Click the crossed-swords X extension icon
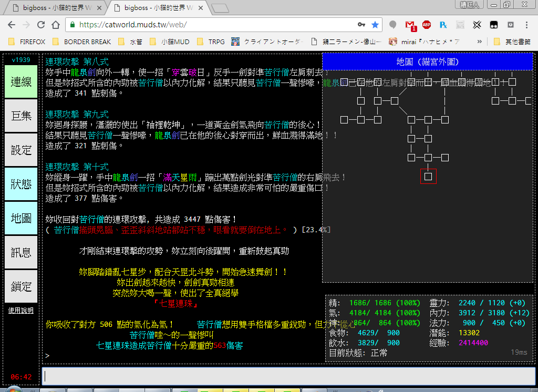Image resolution: width=538 pixels, height=392 pixels. 477,25
